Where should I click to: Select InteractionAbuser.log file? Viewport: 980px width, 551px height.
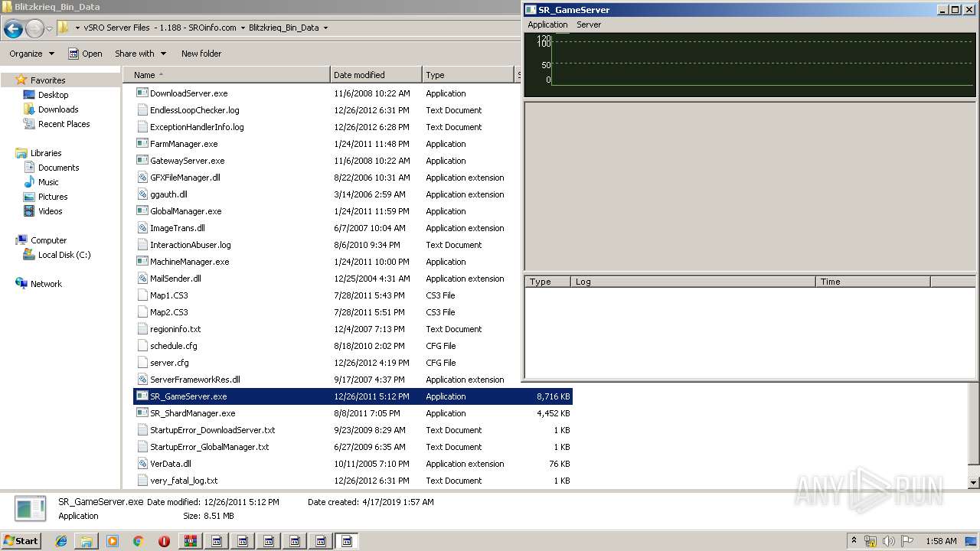pos(190,245)
